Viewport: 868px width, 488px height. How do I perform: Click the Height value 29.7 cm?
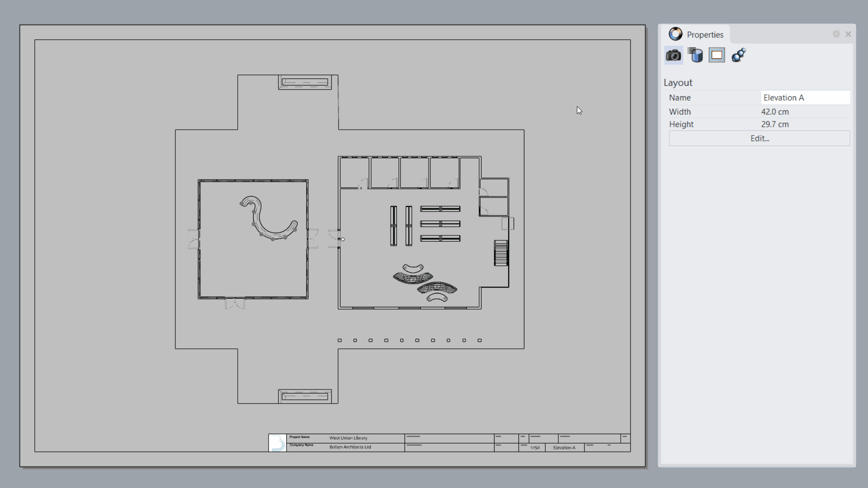(775, 124)
